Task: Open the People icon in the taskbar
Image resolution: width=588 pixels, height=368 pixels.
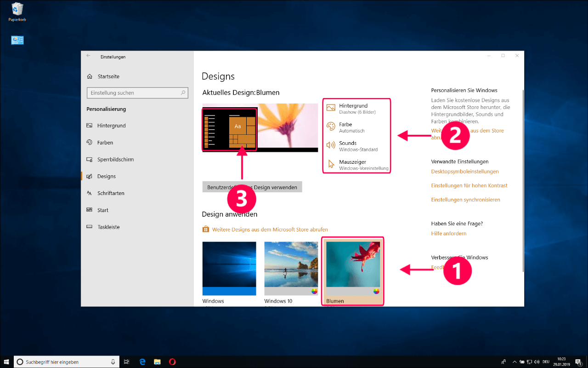Action: tap(504, 362)
